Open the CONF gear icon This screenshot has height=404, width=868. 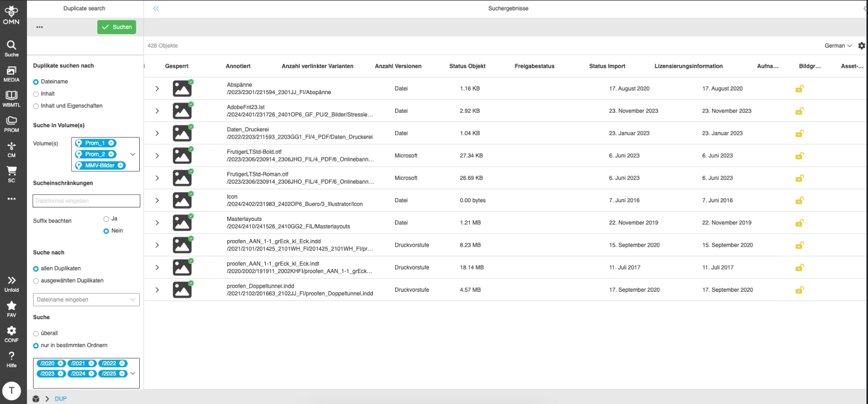pos(11,334)
